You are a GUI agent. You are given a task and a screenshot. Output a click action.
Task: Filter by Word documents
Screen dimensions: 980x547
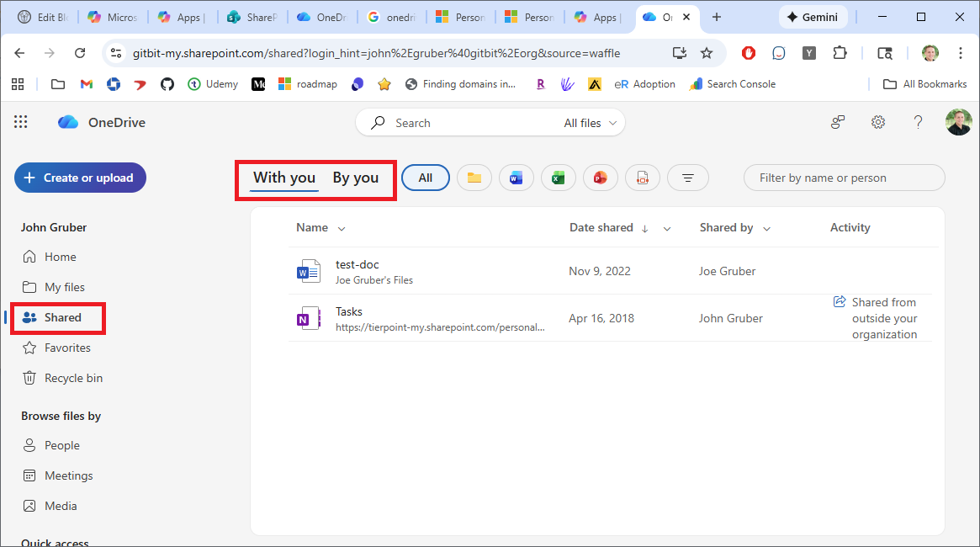(x=516, y=178)
